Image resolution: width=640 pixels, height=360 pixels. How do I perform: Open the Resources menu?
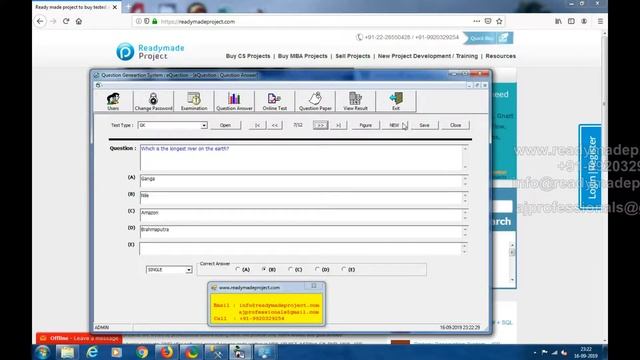[500, 56]
